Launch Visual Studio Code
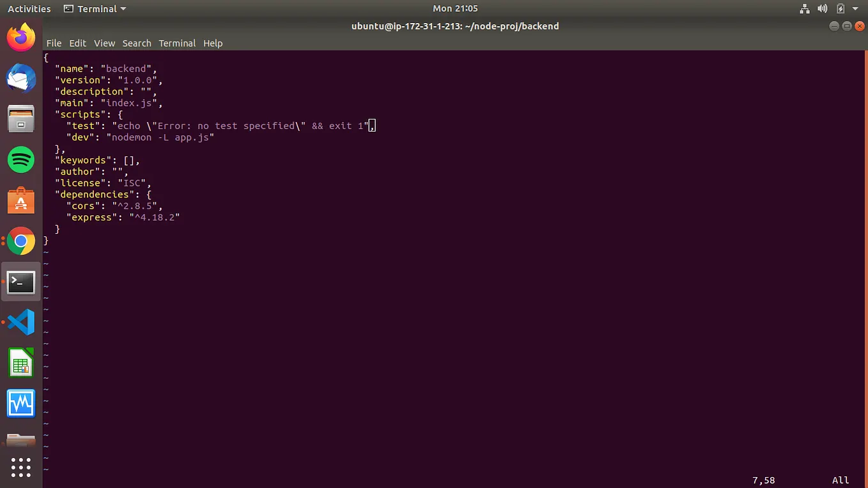868x488 pixels. 21,322
